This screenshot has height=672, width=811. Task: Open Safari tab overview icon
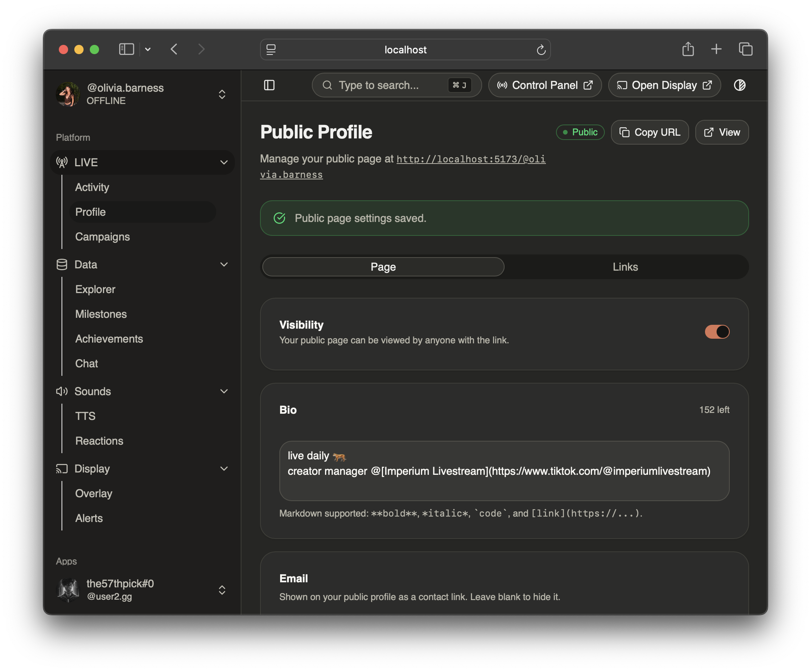coord(745,49)
